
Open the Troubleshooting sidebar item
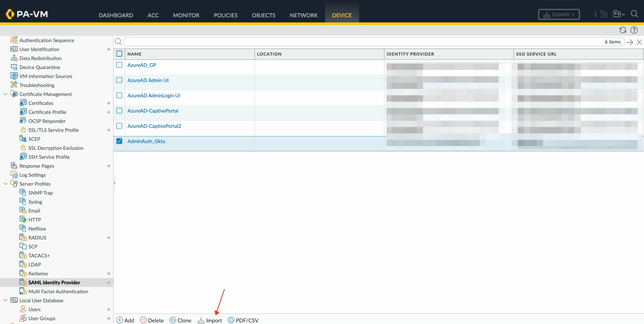37,85
